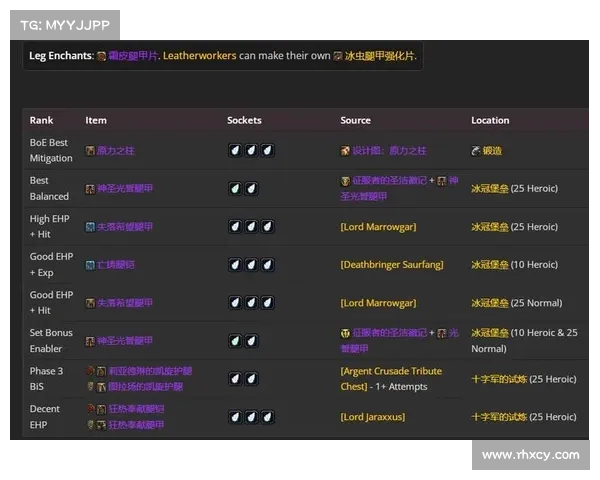Open the 征服者的圣洁徽记 link in the Best Balanced row

(390, 180)
